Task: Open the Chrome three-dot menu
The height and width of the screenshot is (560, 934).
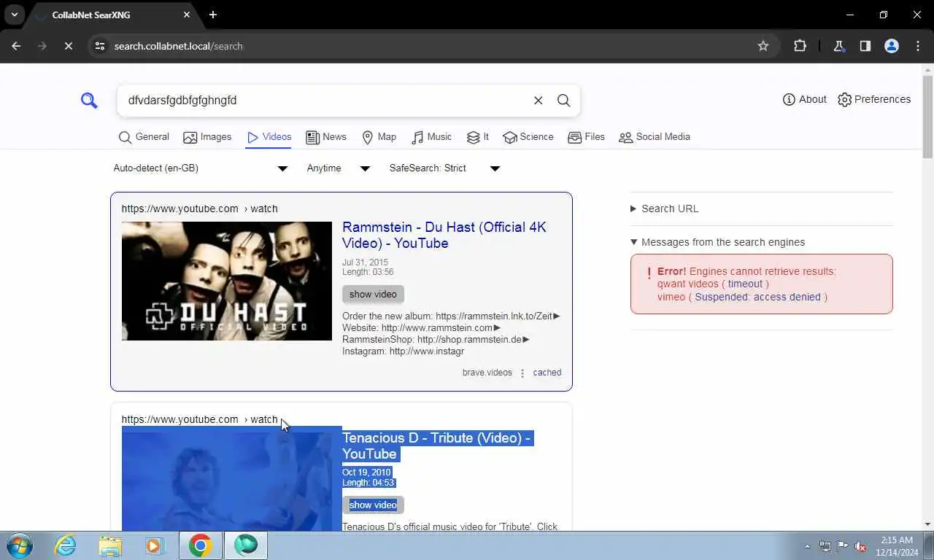Action: [x=918, y=46]
